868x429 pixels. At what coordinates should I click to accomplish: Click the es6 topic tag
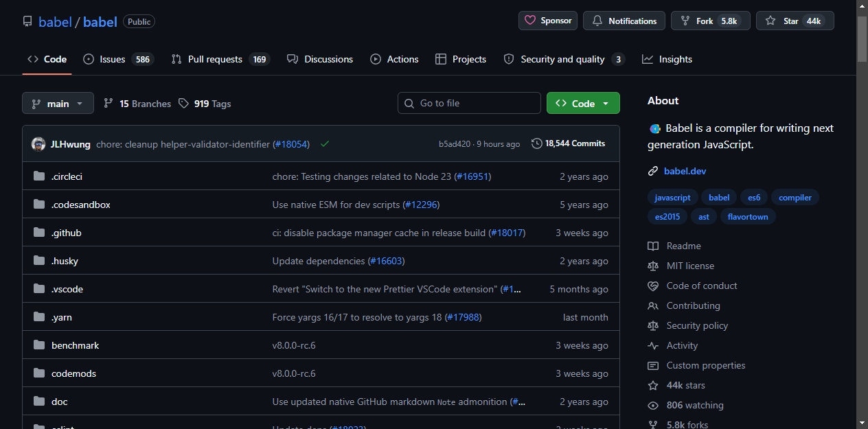click(x=754, y=198)
